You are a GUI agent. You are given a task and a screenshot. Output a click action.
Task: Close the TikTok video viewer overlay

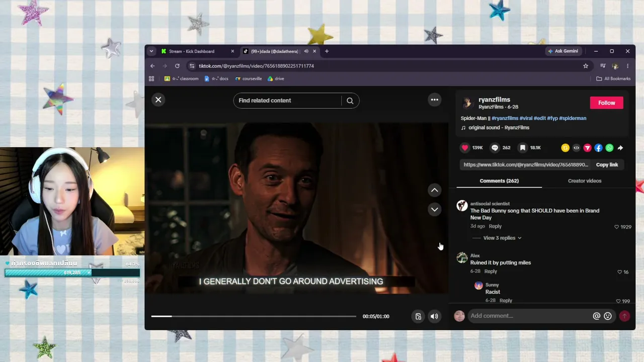click(158, 100)
